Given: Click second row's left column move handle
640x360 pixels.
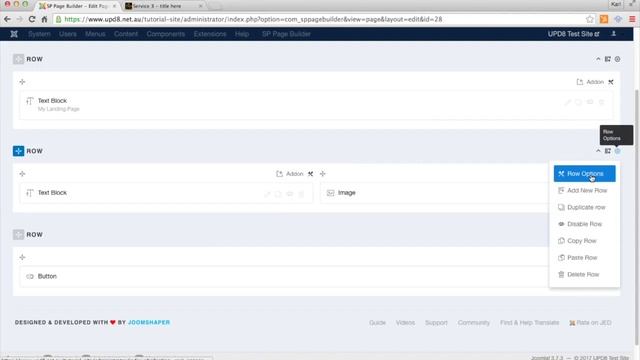Looking at the screenshot, I should (x=22, y=174).
